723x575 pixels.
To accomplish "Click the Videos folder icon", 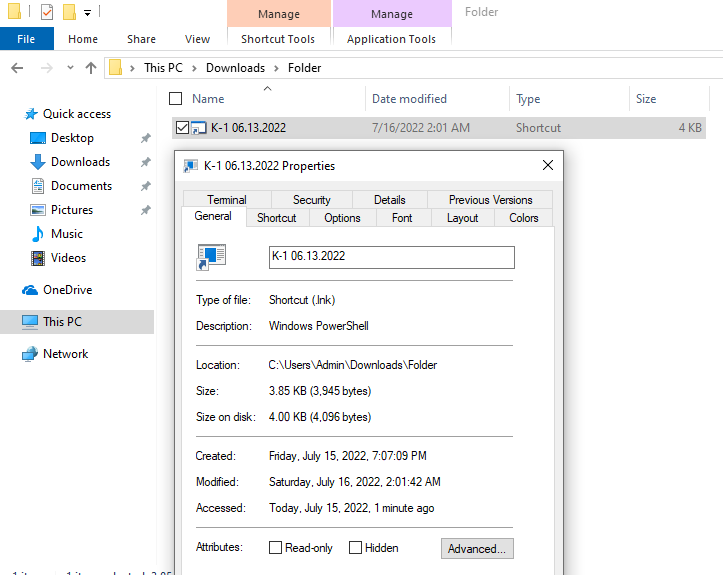I will click(38, 258).
